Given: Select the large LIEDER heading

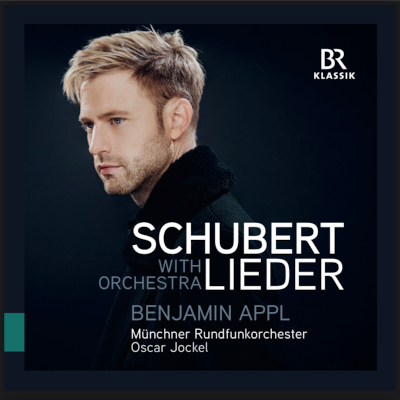Looking at the screenshot, I should pyautogui.click(x=273, y=275).
